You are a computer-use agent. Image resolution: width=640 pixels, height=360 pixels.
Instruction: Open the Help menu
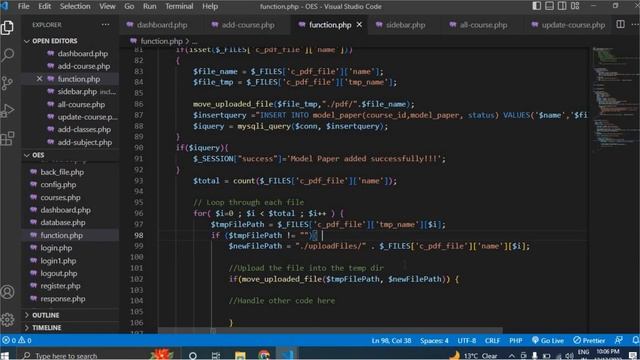coord(210,6)
